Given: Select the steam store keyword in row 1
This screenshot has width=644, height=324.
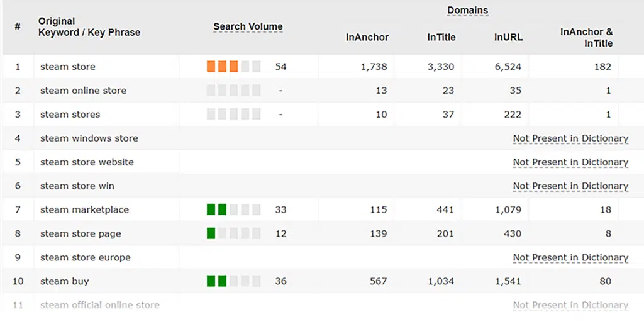Looking at the screenshot, I should tap(68, 67).
